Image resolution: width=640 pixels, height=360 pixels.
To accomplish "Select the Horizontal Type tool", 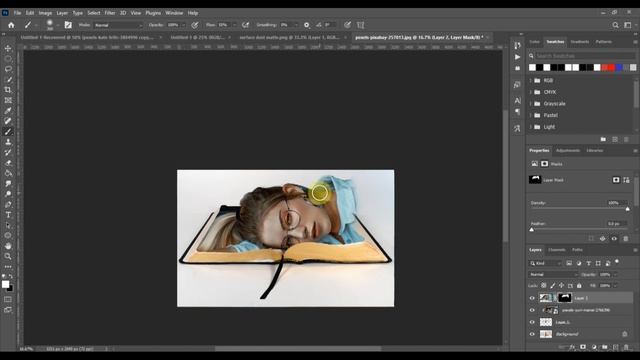I will click(8, 215).
